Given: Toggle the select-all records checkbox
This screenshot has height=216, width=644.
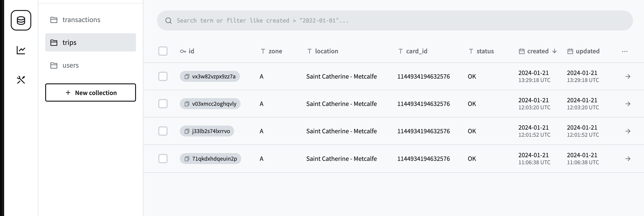Looking at the screenshot, I should (163, 51).
